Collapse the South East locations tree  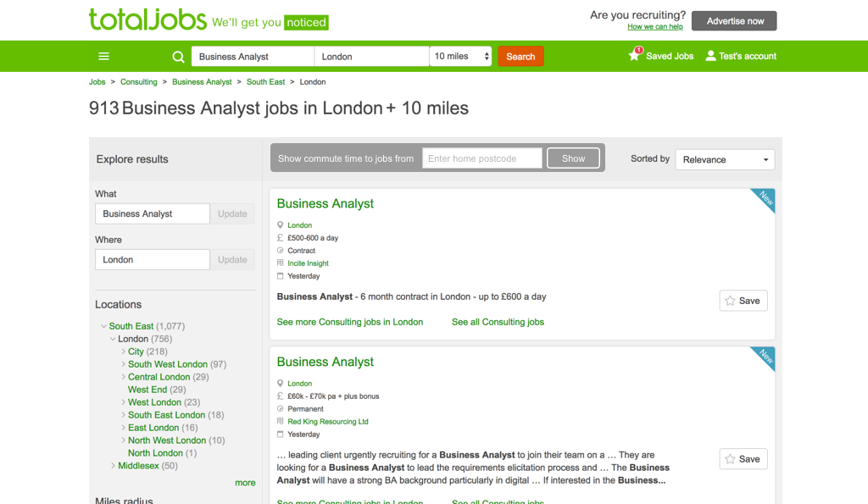pyautogui.click(x=103, y=326)
